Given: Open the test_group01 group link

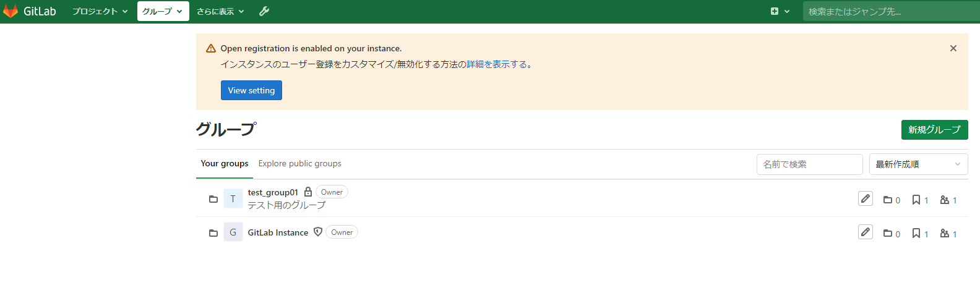Looking at the screenshot, I should (273, 192).
